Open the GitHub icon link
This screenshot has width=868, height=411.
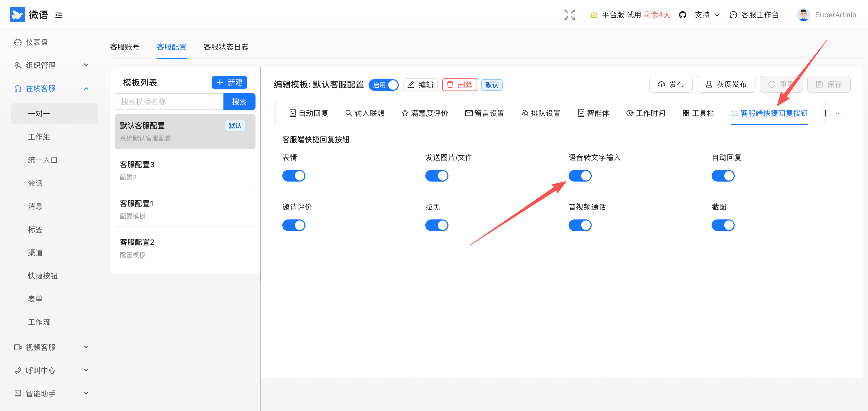pos(682,15)
